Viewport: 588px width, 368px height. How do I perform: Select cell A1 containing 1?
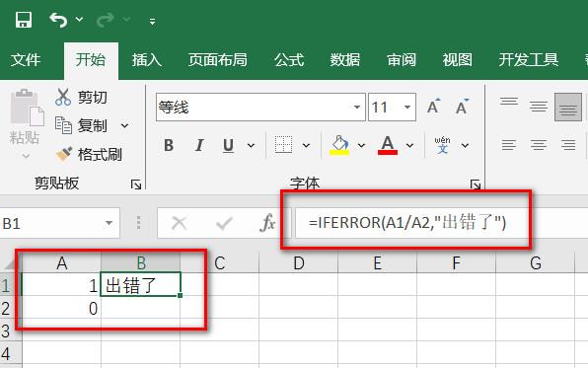tap(62, 285)
